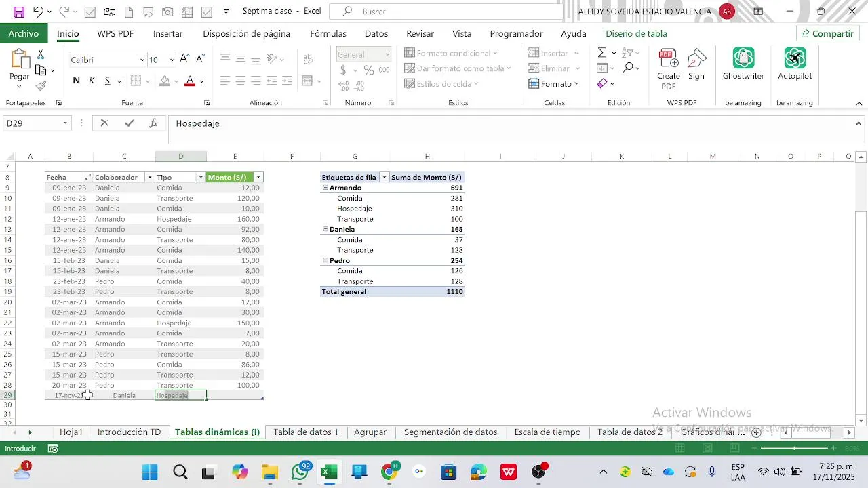Open the Calibri font name dropdown
868x488 pixels.
point(142,60)
